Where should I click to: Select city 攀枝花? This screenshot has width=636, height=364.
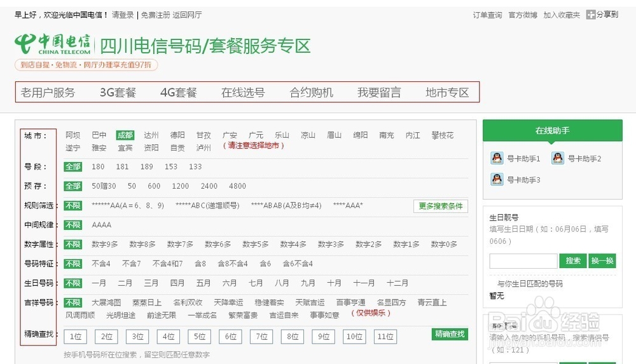pyautogui.click(x=443, y=135)
